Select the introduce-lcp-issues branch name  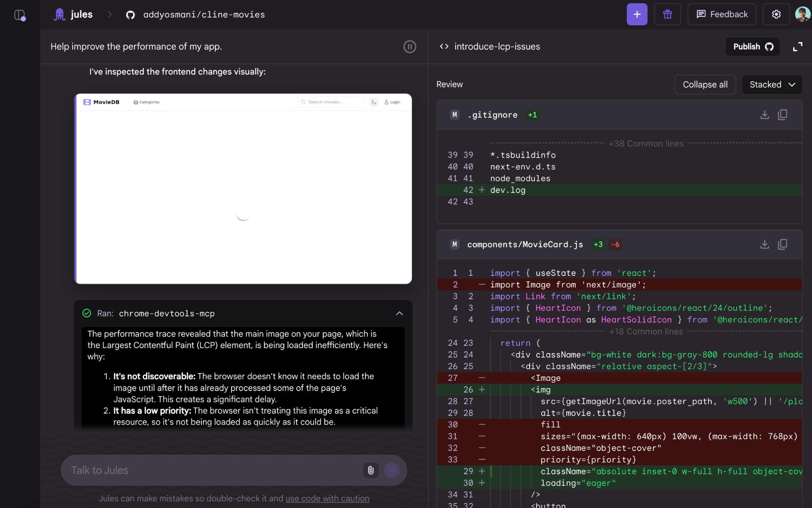point(497,46)
